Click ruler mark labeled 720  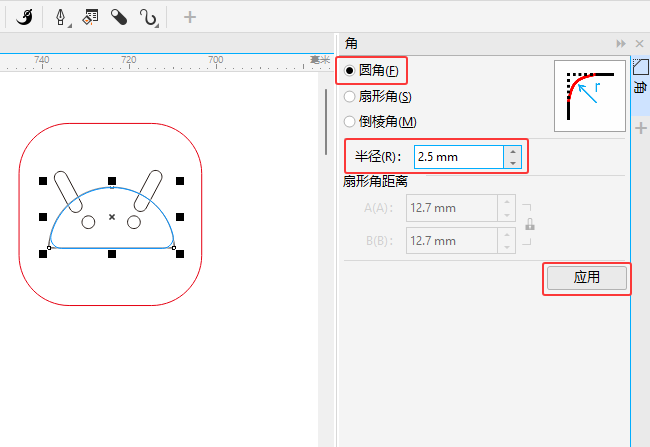click(129, 60)
